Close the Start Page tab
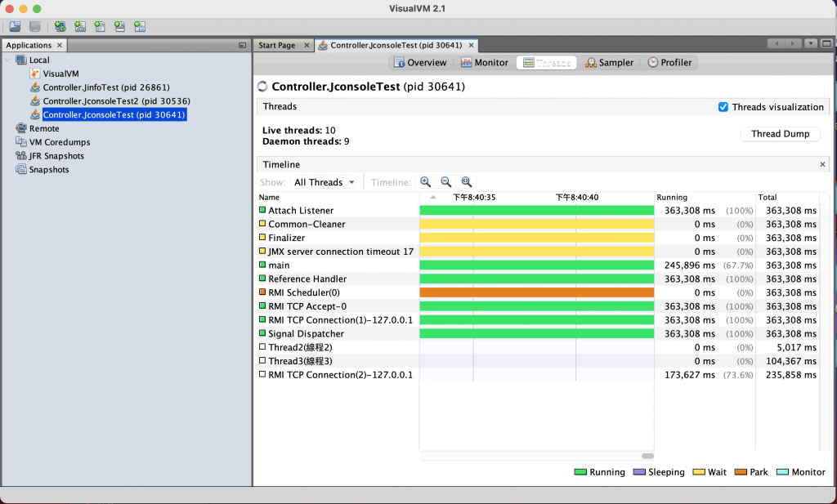The width and height of the screenshot is (837, 504). [x=307, y=45]
